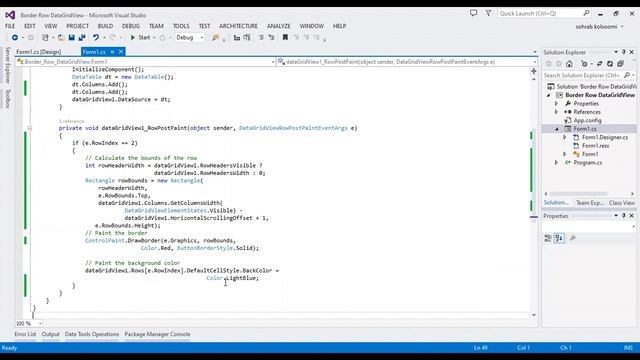Click the Find in Files toolbar icon
640x360 pixels.
point(216,38)
